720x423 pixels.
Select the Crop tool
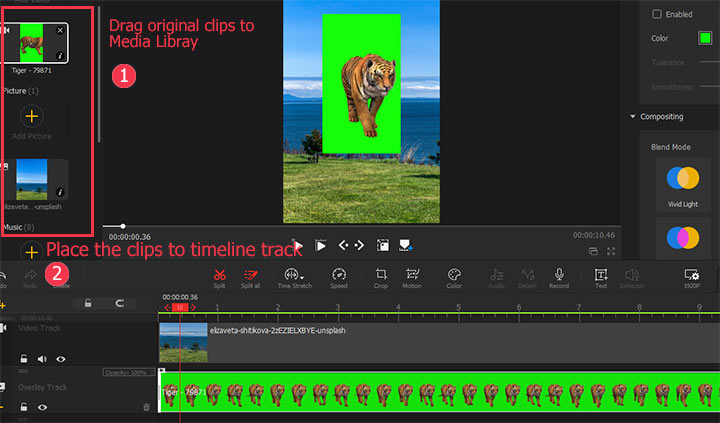click(381, 278)
